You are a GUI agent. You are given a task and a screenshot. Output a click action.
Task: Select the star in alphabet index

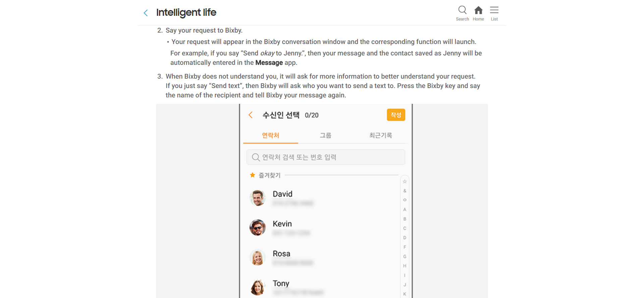click(405, 181)
